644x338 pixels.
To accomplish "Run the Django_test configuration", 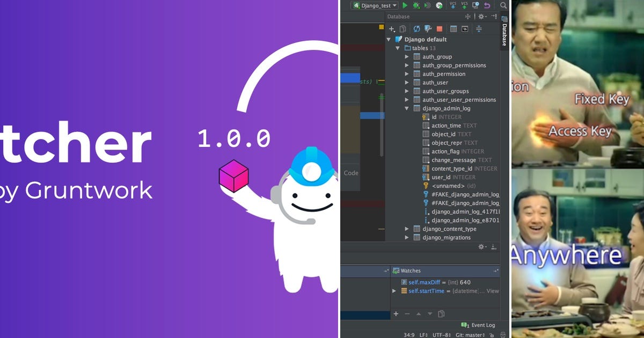I will 405,5.
